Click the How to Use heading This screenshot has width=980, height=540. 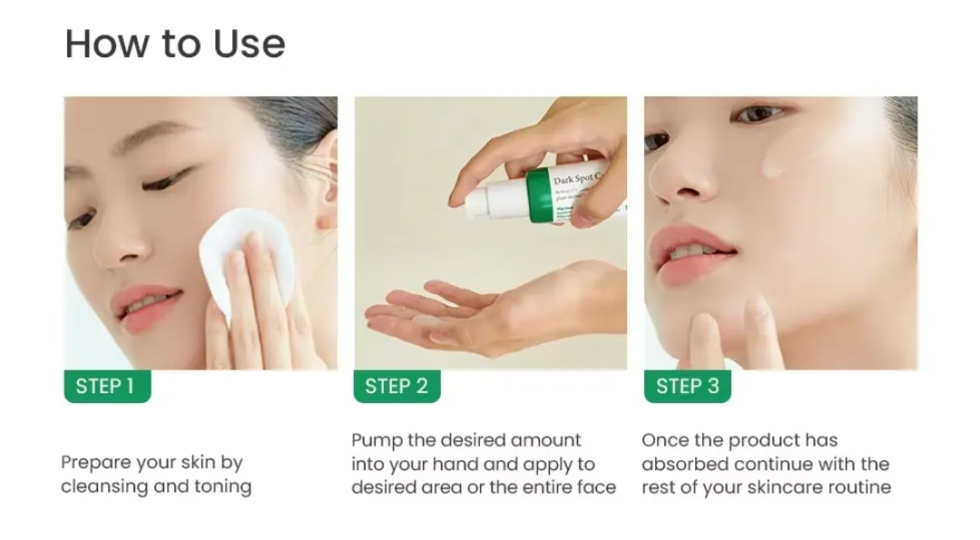click(175, 44)
